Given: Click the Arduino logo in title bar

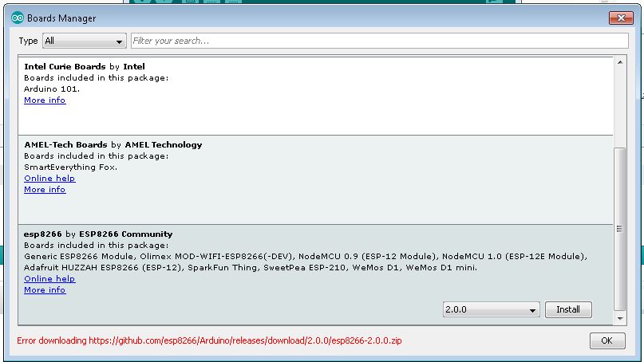Looking at the screenshot, I should tap(18, 18).
